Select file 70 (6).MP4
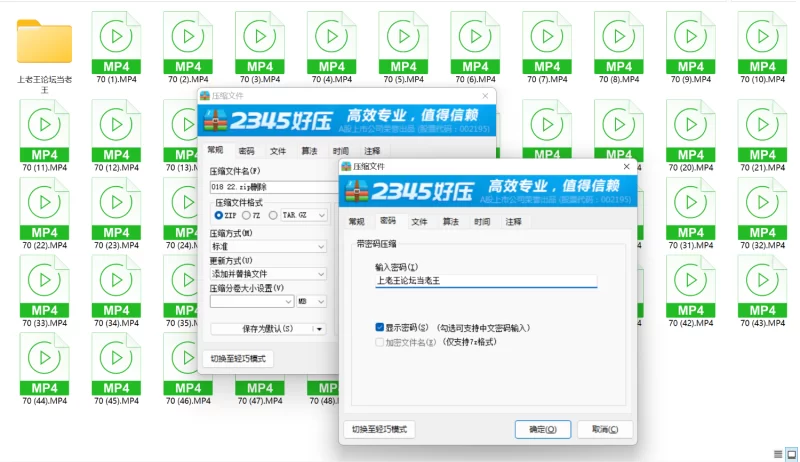Screen dimensions: 800x462 coord(476,47)
